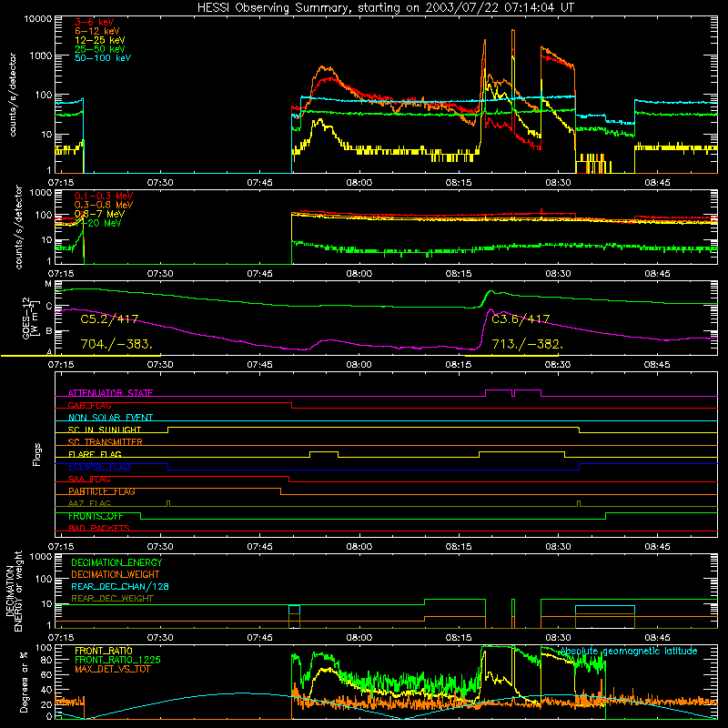Click the C class tick on GOES panel
Image resolution: width=728 pixels, height=728 pixels.
49,306
